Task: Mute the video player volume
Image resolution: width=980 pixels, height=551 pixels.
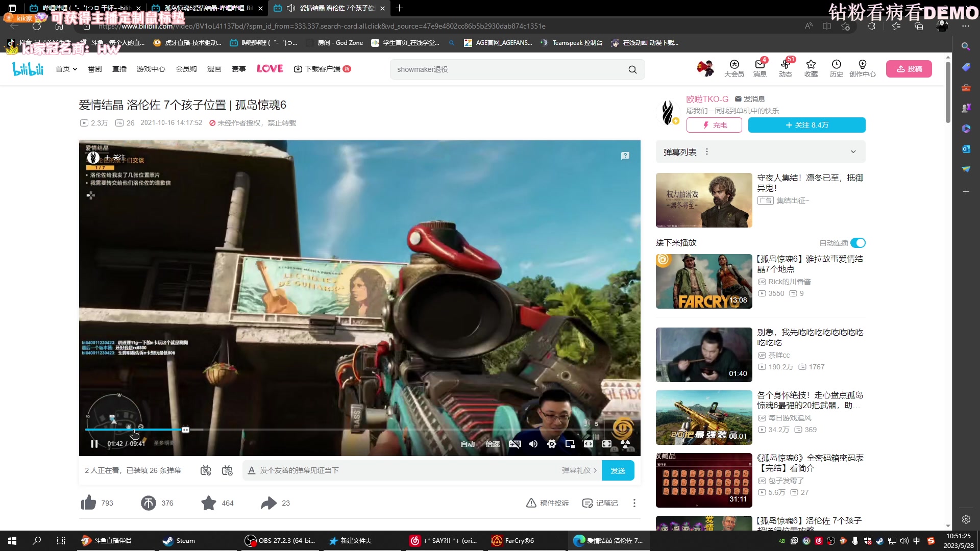Action: (x=533, y=444)
